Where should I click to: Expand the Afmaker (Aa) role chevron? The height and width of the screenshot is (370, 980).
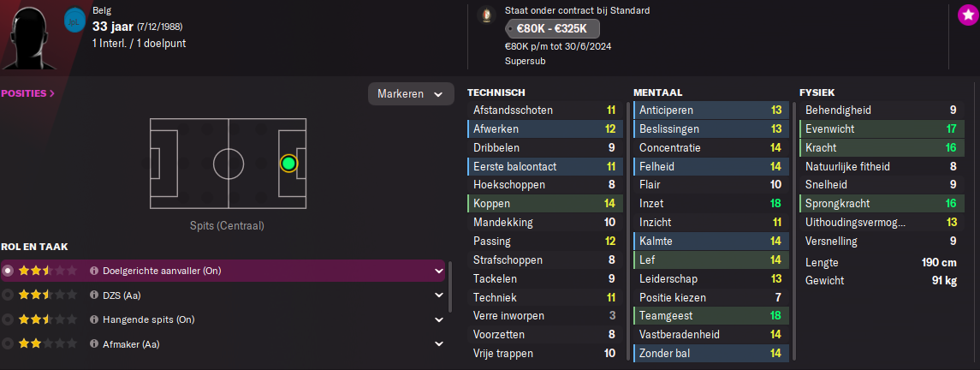point(438,343)
